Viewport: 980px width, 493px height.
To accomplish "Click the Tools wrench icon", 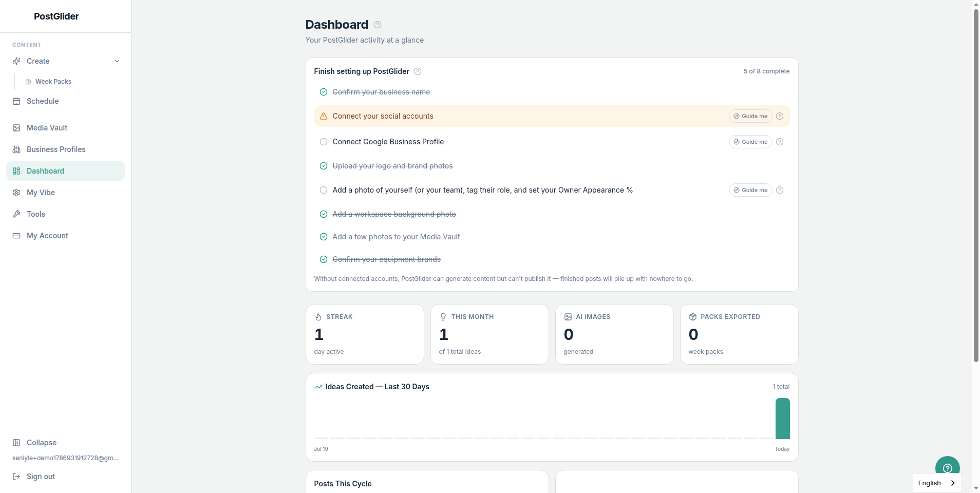I will [x=16, y=214].
